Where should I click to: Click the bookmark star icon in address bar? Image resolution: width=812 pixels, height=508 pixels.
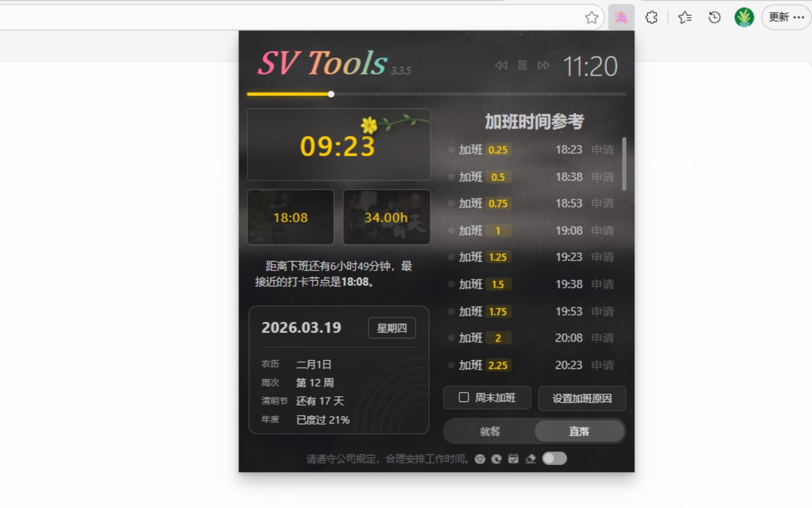592,18
